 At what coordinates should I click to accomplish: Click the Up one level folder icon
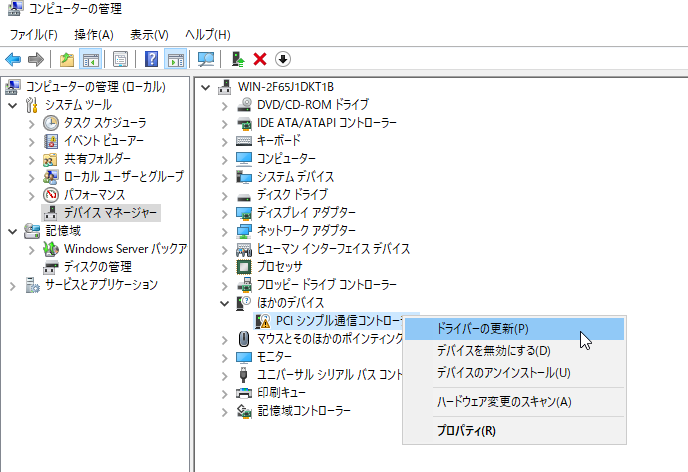(x=67, y=59)
